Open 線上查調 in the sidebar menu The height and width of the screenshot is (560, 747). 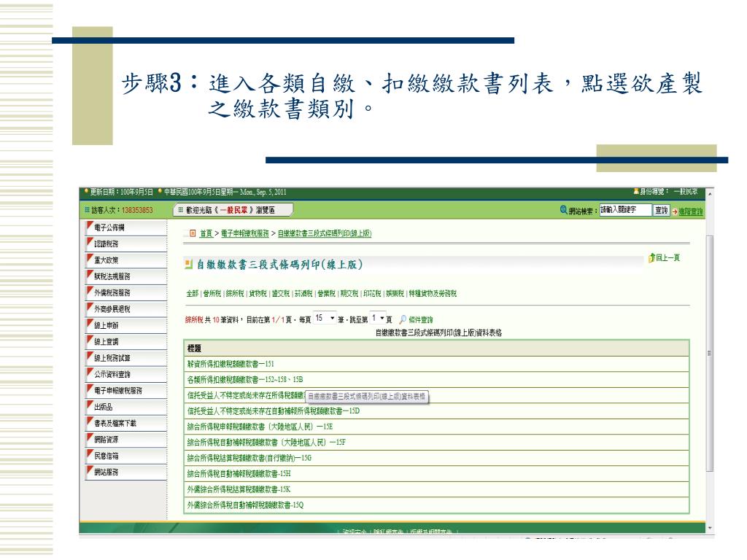[126, 341]
